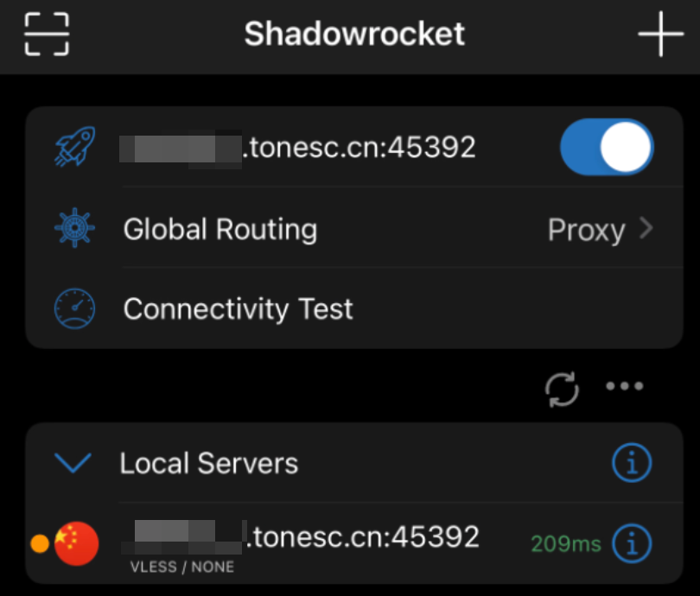Open the Proxy routing mode selector
This screenshot has height=596, width=700.
pyautogui.click(x=586, y=231)
